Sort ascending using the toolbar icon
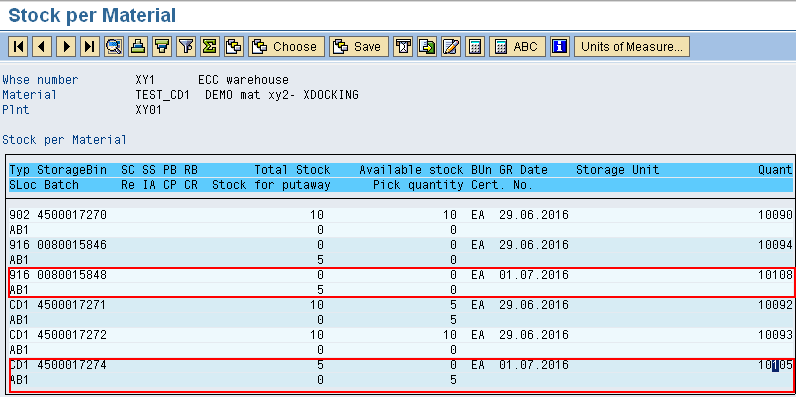 point(138,47)
